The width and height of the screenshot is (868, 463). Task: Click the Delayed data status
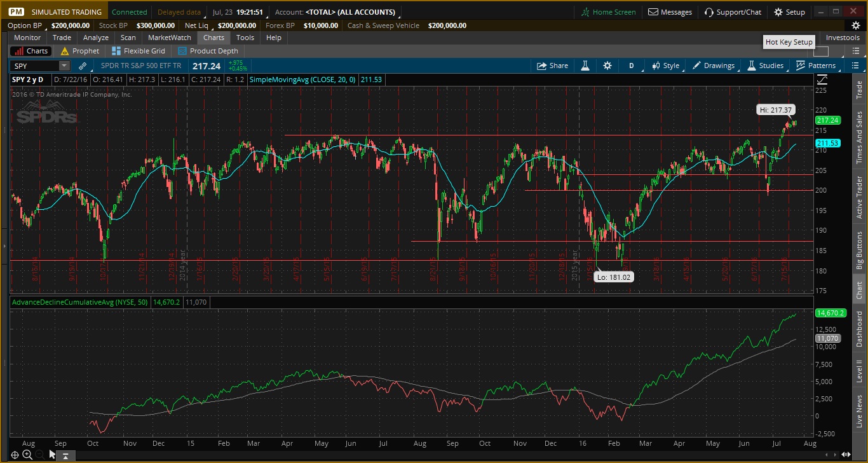[x=179, y=12]
